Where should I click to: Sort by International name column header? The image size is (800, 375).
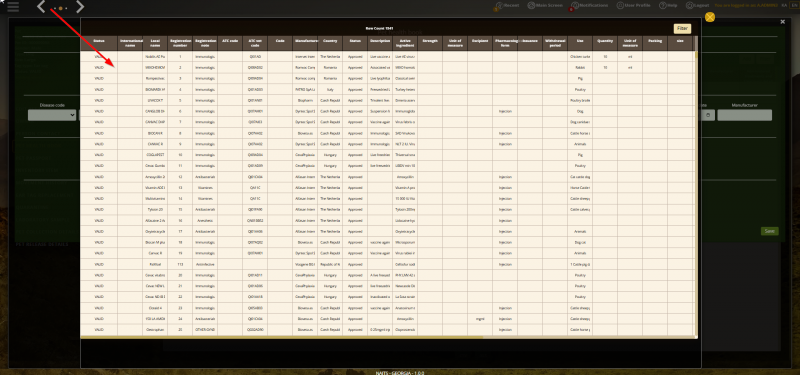pyautogui.click(x=130, y=43)
